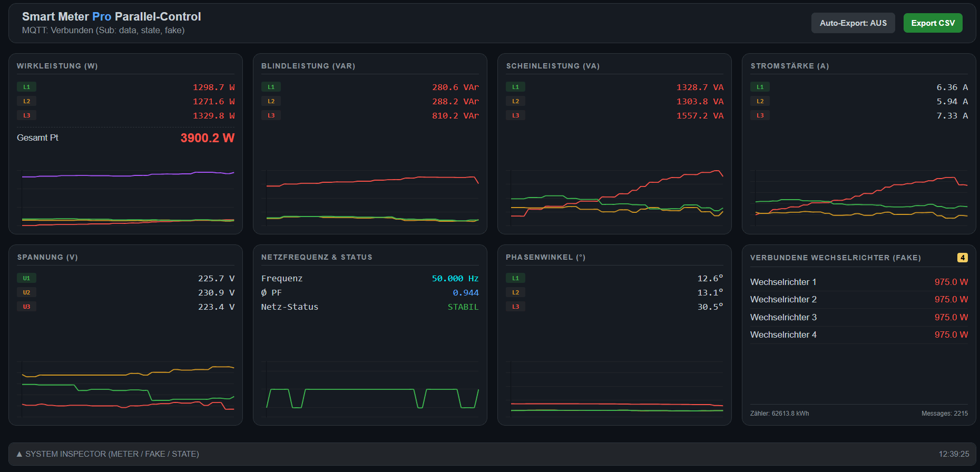Click the L1 badge in Wirkleistung panel
This screenshot has height=472, width=980.
pos(26,87)
